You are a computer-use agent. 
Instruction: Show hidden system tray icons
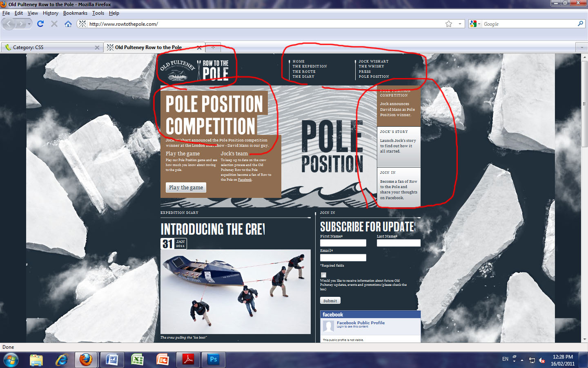pyautogui.click(x=522, y=360)
